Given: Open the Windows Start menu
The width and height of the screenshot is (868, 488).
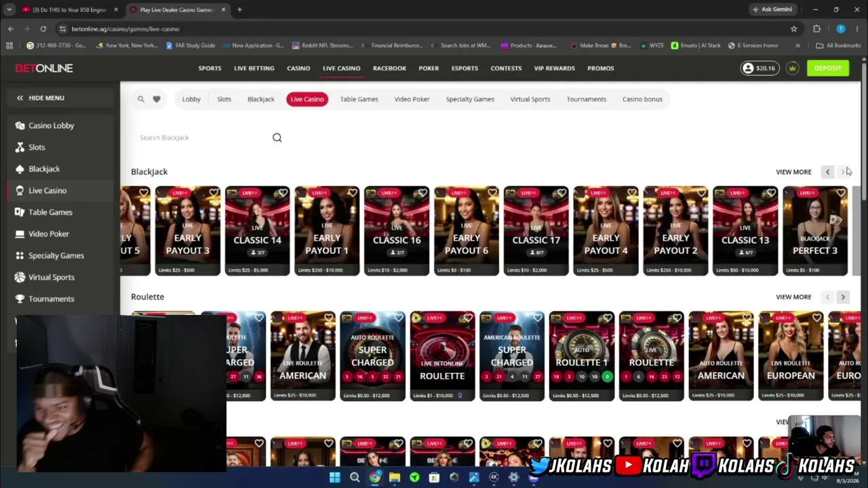Looking at the screenshot, I should [x=335, y=478].
